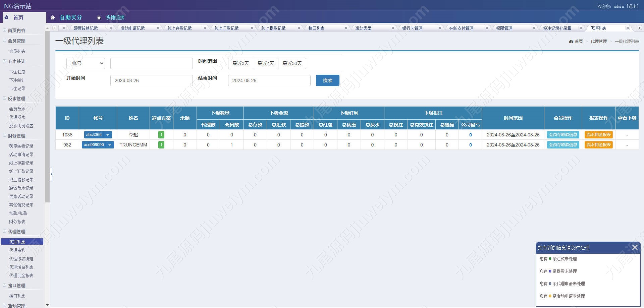Click the home icon beside 快捷链接
The image size is (644, 308).
point(99,17)
